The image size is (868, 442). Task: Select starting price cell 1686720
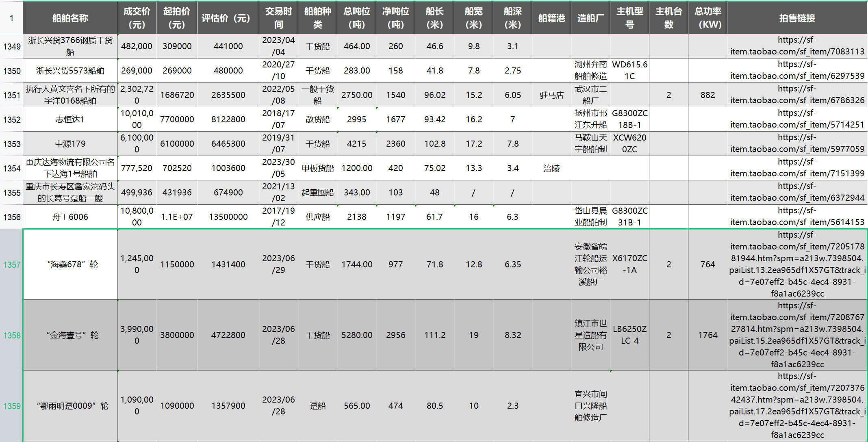coord(177,95)
